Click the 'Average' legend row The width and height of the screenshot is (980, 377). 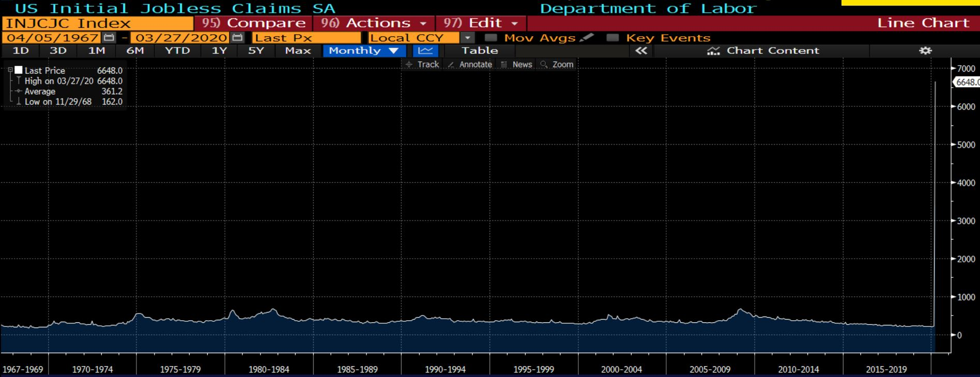click(x=73, y=91)
